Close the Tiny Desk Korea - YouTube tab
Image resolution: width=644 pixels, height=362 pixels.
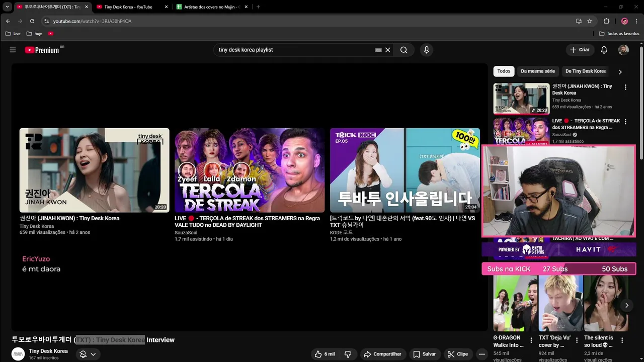pyautogui.click(x=166, y=7)
